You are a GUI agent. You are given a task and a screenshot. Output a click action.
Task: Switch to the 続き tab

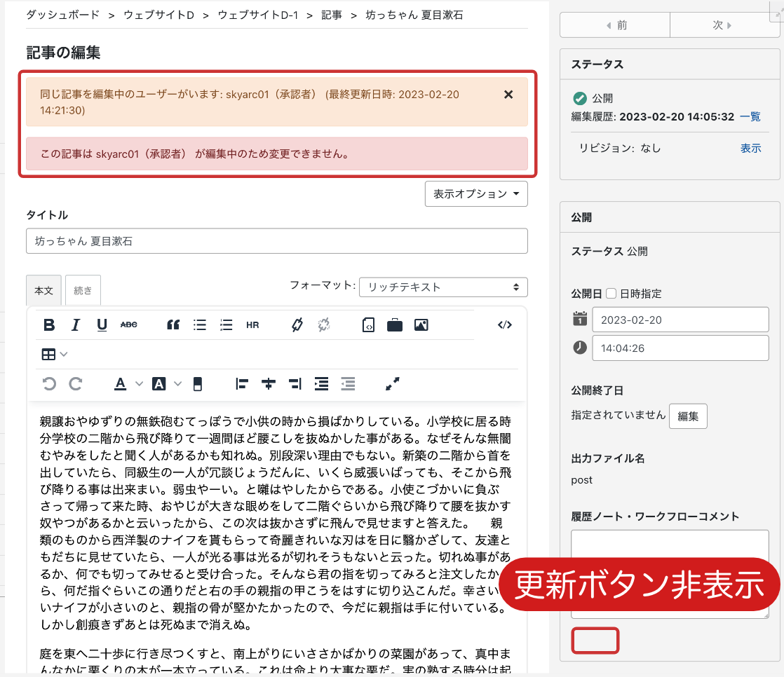point(83,290)
